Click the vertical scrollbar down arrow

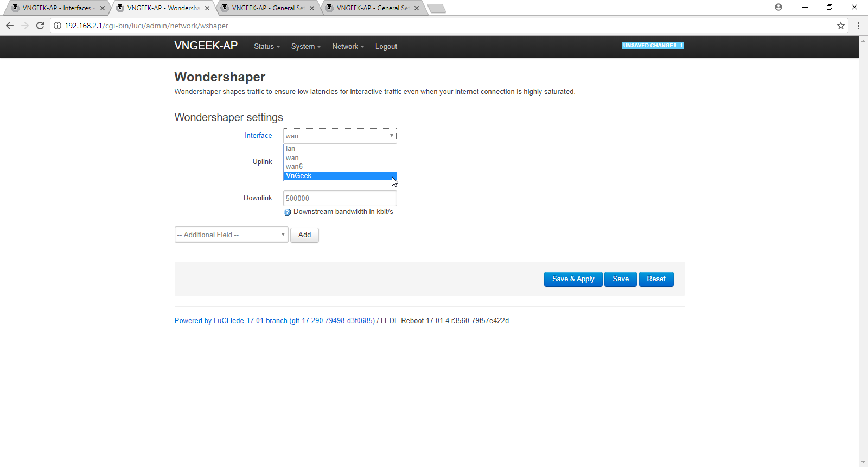pyautogui.click(x=863, y=463)
